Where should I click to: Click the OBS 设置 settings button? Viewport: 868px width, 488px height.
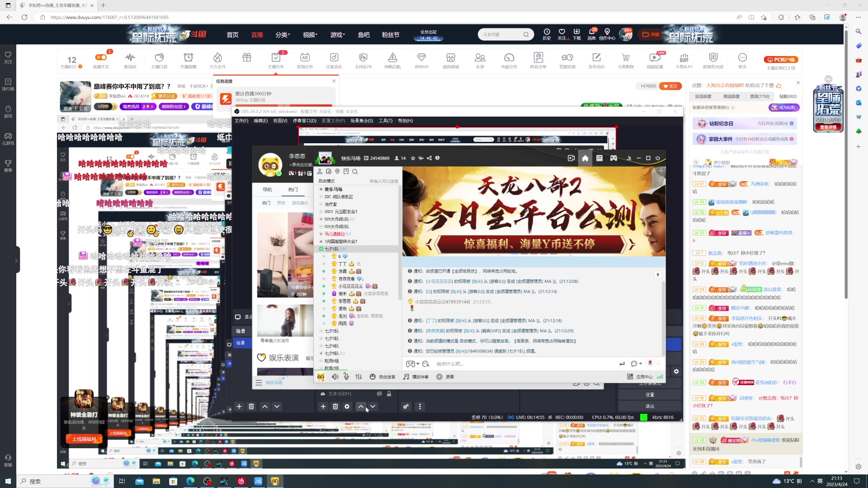click(x=650, y=395)
